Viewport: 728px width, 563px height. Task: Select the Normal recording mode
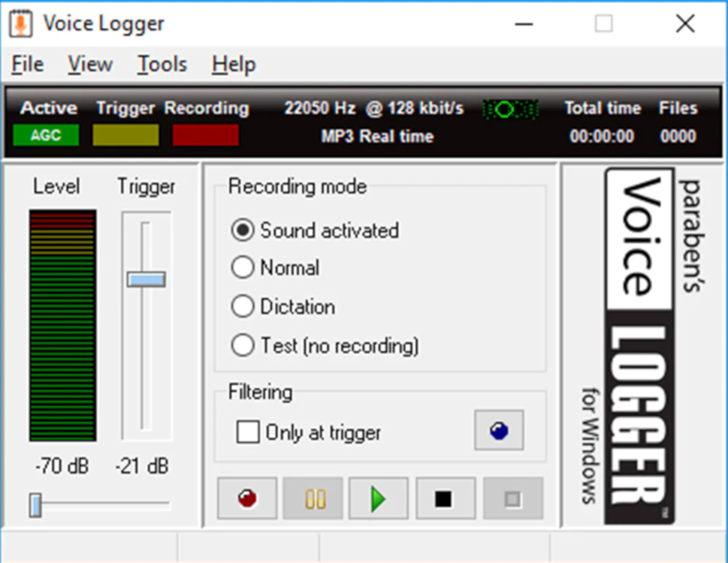[x=242, y=268]
